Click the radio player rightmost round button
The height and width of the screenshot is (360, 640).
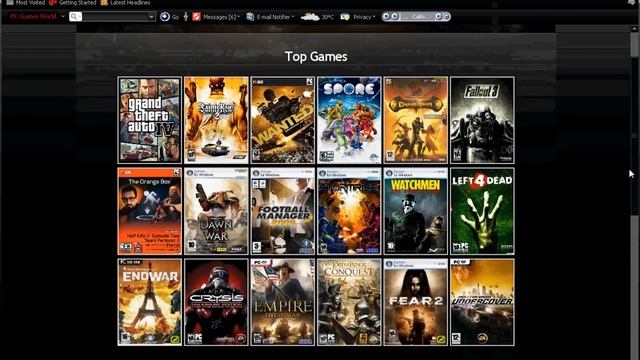pos(447,16)
